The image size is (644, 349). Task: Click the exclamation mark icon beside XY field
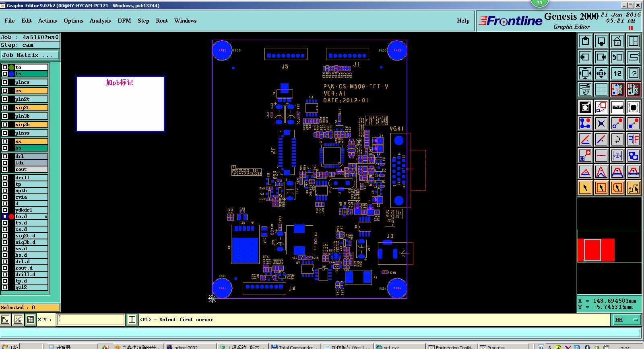132,320
